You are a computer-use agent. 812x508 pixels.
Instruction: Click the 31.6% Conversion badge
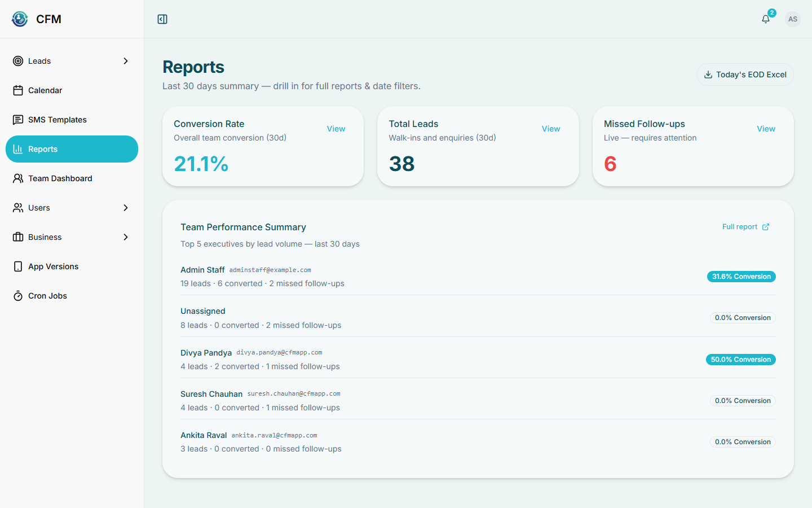click(x=742, y=277)
